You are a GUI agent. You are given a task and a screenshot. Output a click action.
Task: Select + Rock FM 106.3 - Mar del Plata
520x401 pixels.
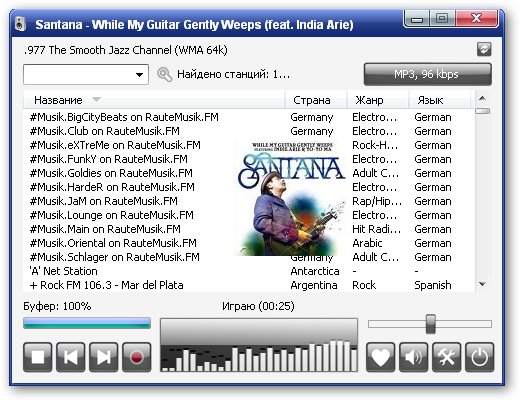pyautogui.click(x=249, y=285)
